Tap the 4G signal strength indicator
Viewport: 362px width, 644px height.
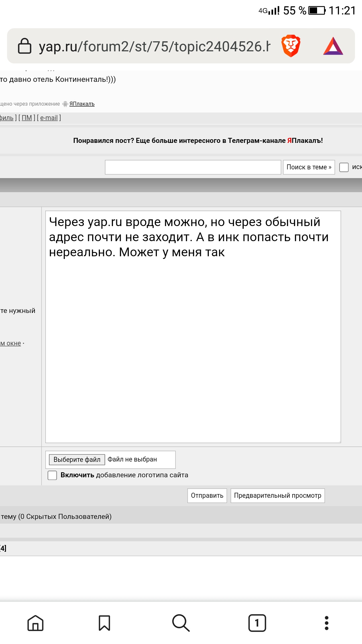pos(269,11)
